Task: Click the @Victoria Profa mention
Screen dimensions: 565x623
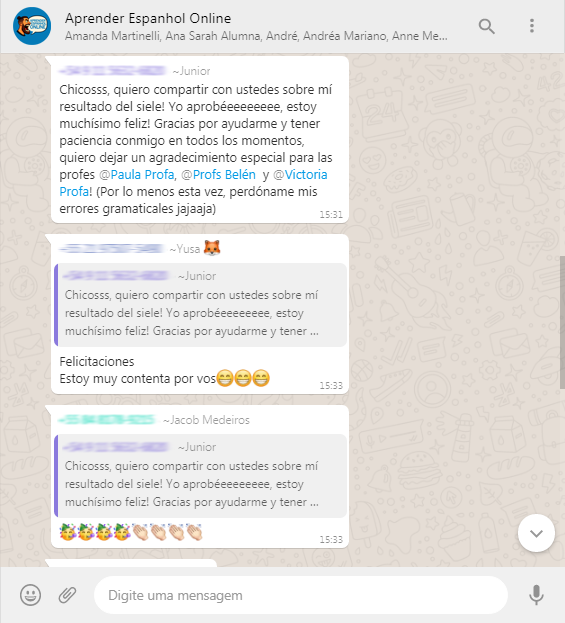Action: click(193, 183)
